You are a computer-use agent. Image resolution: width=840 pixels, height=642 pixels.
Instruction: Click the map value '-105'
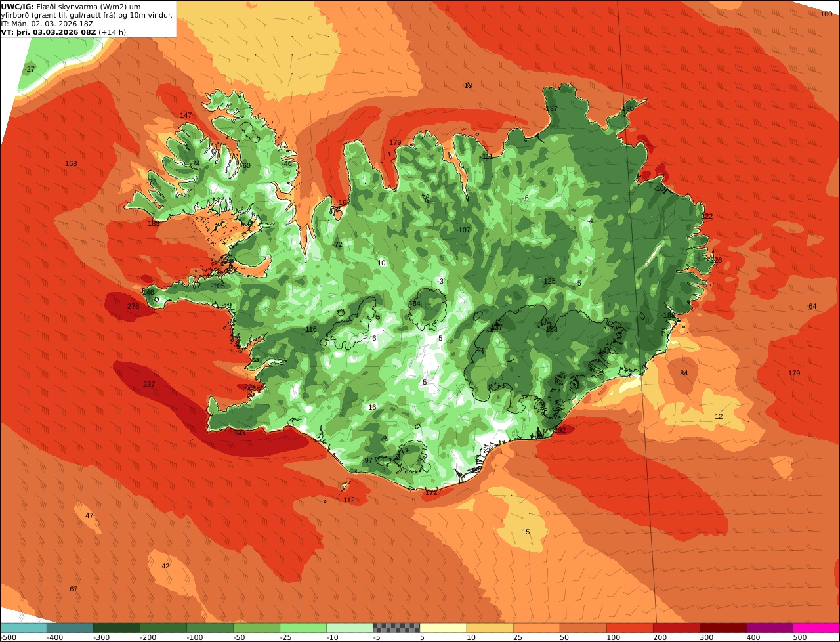coord(218,286)
